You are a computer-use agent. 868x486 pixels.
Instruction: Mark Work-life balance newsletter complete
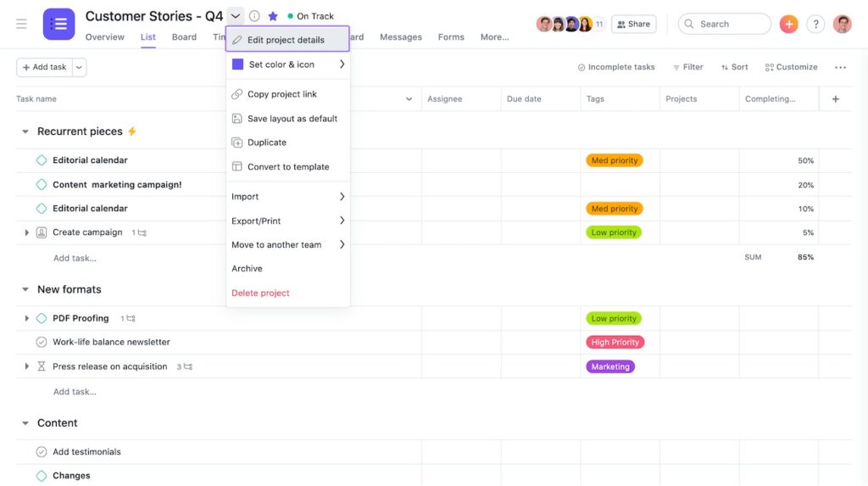tap(42, 342)
